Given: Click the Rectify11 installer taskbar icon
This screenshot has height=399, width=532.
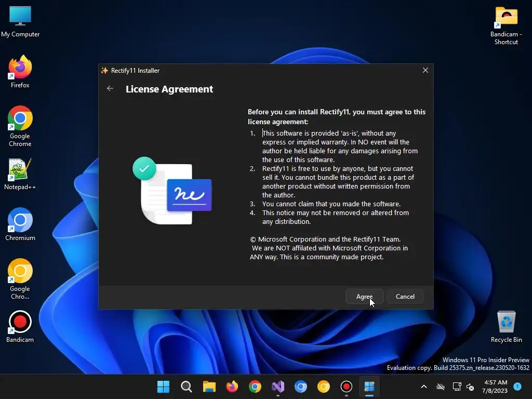Looking at the screenshot, I should pyautogui.click(x=369, y=387).
